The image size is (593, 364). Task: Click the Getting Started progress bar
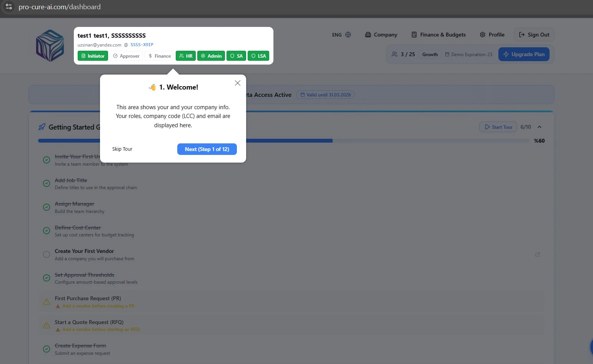(x=284, y=141)
